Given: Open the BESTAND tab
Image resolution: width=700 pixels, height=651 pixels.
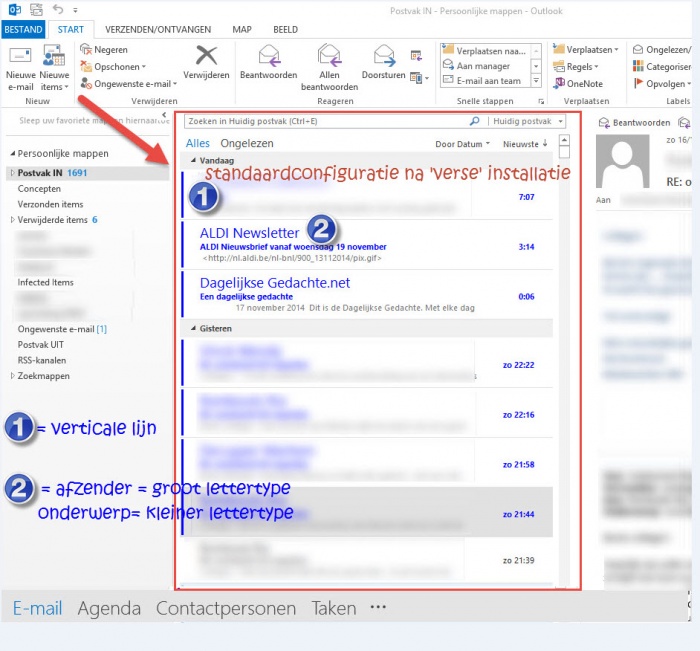Looking at the screenshot, I should point(23,29).
